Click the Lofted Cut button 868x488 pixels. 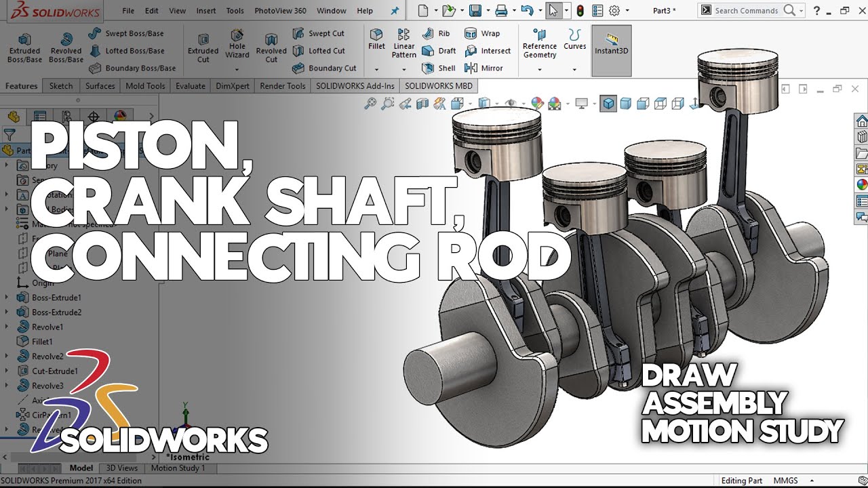click(x=319, y=51)
